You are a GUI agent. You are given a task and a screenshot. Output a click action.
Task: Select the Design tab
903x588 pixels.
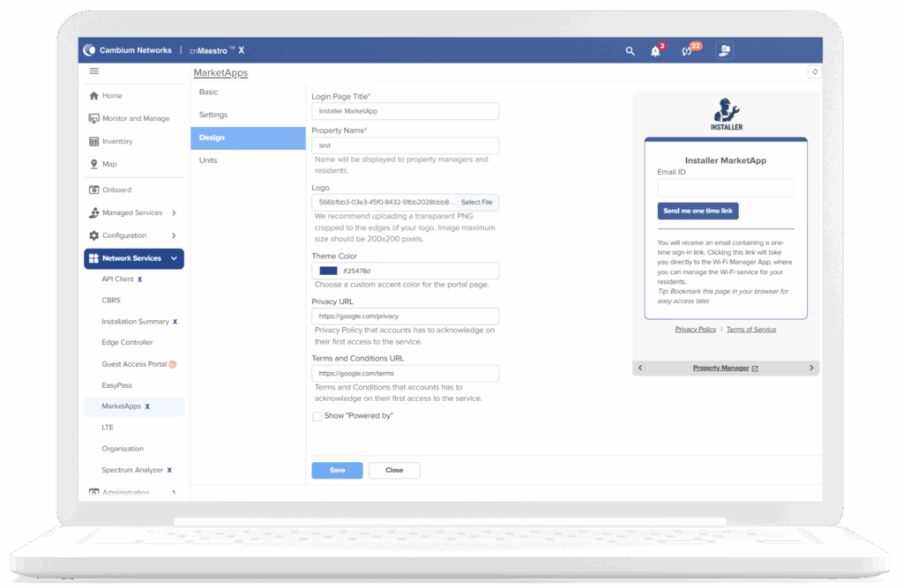(248, 138)
